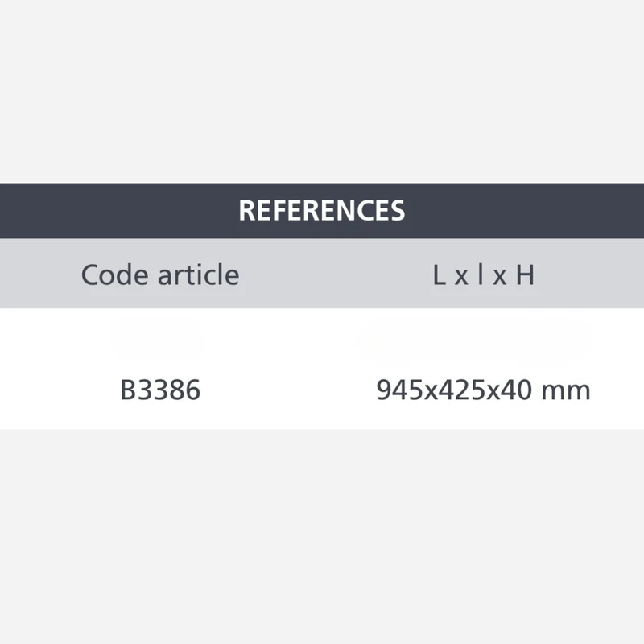Click the white row between B3386 and dimensions
The width and height of the screenshot is (644, 644).
pyautogui.click(x=288, y=390)
